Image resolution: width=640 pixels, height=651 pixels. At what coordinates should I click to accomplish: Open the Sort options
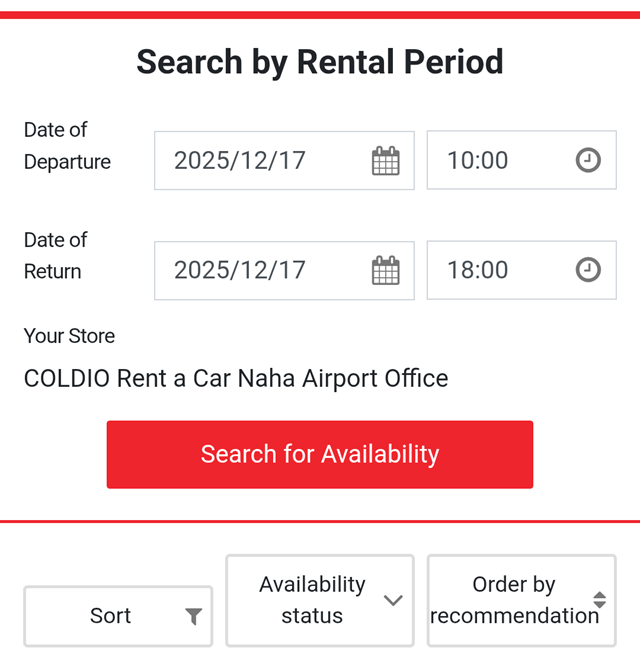111,616
